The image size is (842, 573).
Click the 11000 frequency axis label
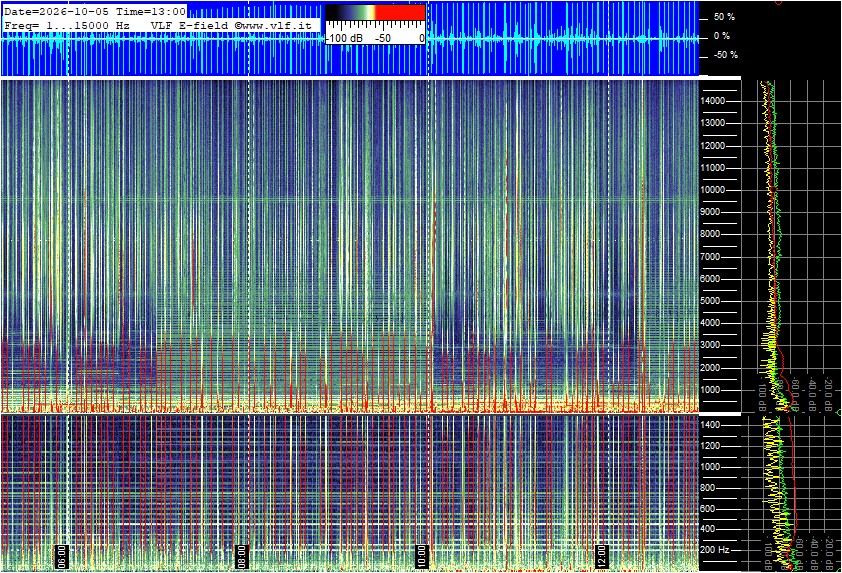[713, 168]
